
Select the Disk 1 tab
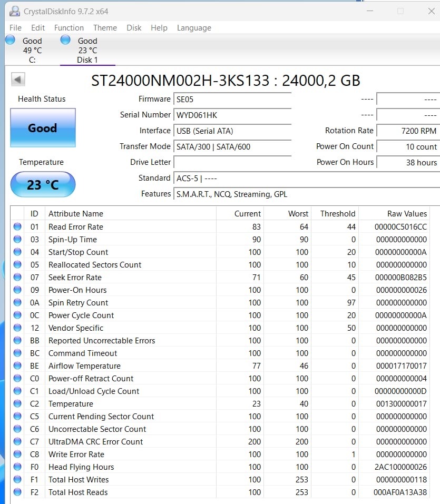87,50
